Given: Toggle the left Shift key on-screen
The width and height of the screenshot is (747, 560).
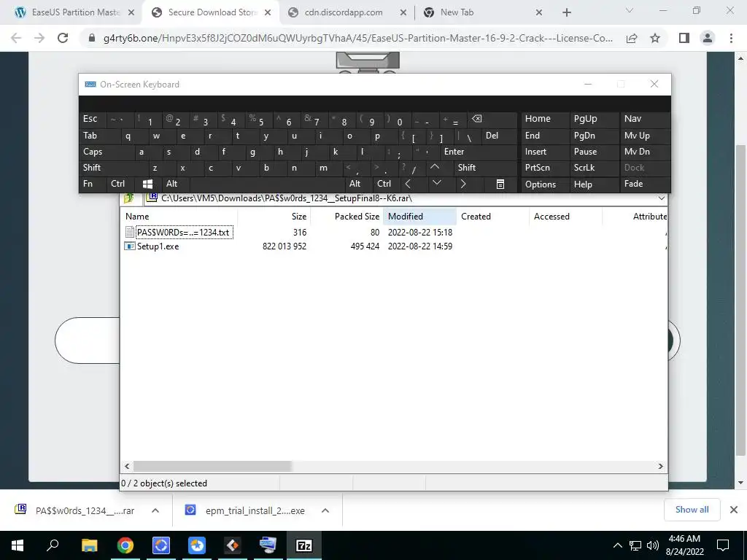Looking at the screenshot, I should [113, 168].
